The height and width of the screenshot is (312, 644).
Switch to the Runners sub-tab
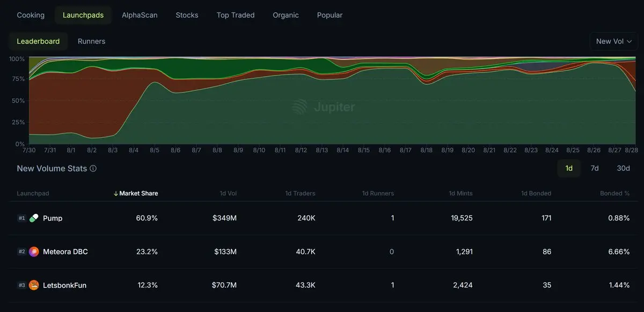pos(91,41)
